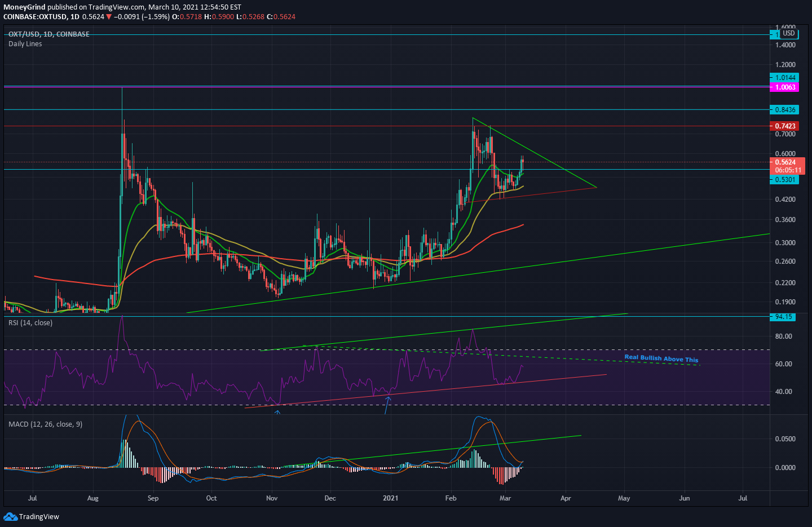Click the 80.00 RSI axis tick
This screenshot has height=527, width=812.
[x=784, y=336]
